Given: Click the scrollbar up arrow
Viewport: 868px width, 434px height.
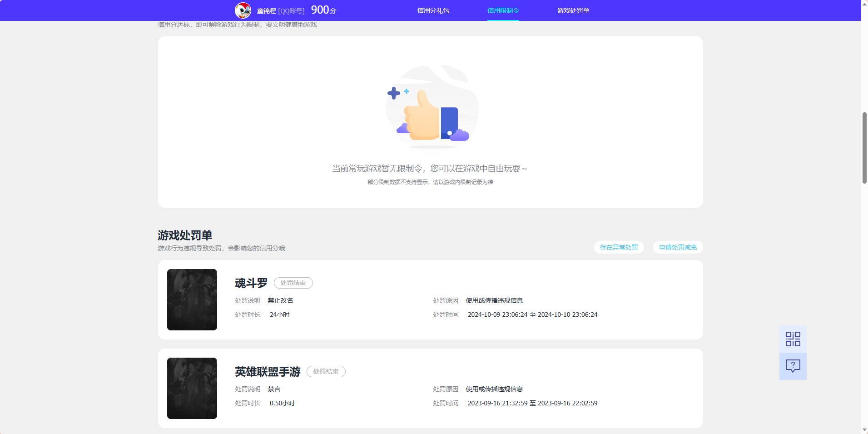Looking at the screenshot, I should pyautogui.click(x=864, y=3).
